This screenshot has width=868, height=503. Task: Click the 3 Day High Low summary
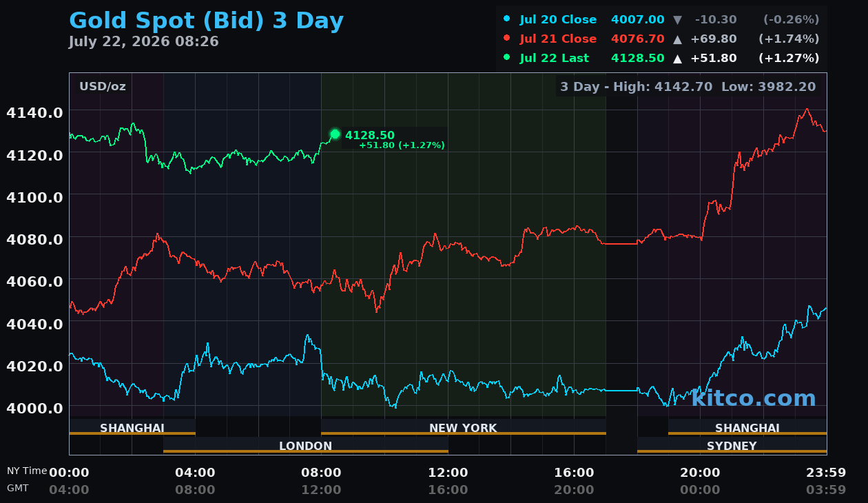click(688, 87)
